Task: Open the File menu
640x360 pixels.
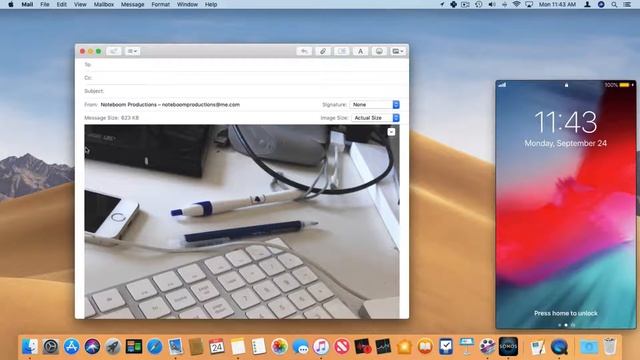Action: pyautogui.click(x=45, y=4)
